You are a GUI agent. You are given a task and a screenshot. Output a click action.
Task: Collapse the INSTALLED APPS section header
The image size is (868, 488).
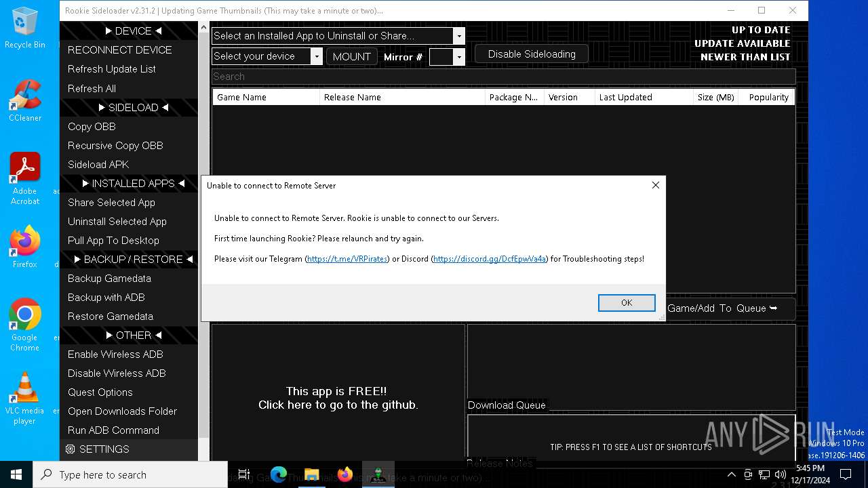(129, 184)
